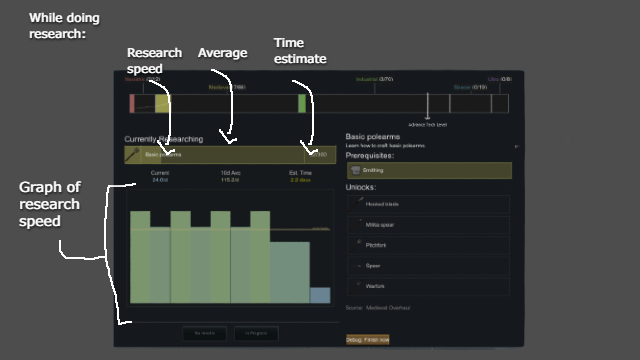This screenshot has height=360, width=640.
Task: Click the Basic polearms title in details panel
Action: pos(373,136)
